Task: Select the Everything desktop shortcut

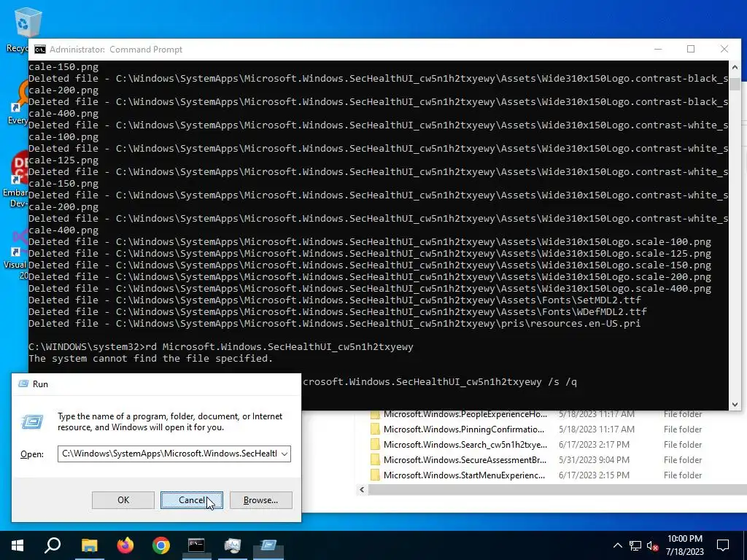Action: pyautogui.click(x=18, y=102)
